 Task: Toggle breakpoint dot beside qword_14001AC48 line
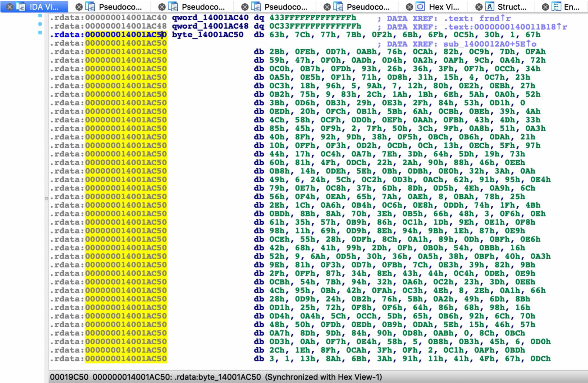point(40,24)
